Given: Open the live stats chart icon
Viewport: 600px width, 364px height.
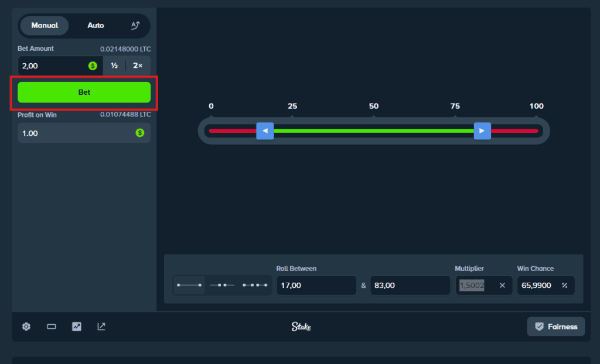Looking at the screenshot, I should point(76,327).
